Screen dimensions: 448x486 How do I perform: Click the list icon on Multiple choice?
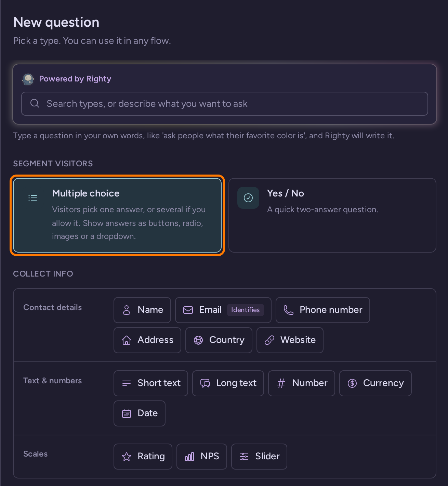click(33, 198)
